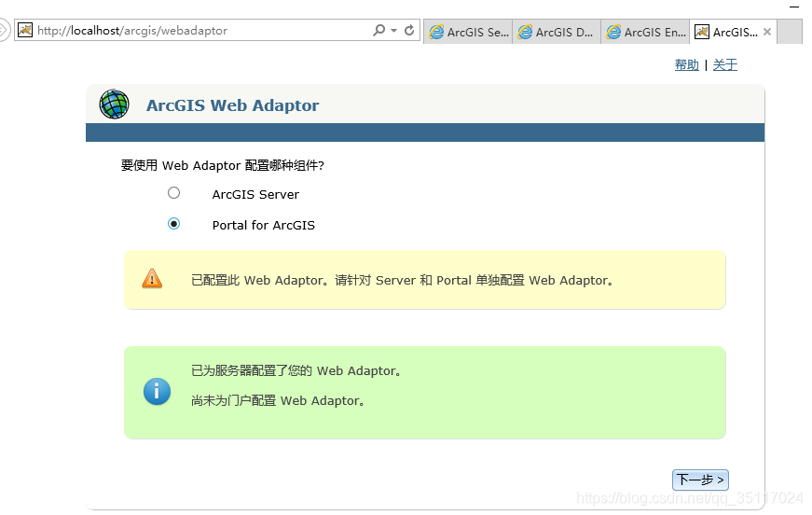
Task: Minimize the browser window
Action: [794, 7]
